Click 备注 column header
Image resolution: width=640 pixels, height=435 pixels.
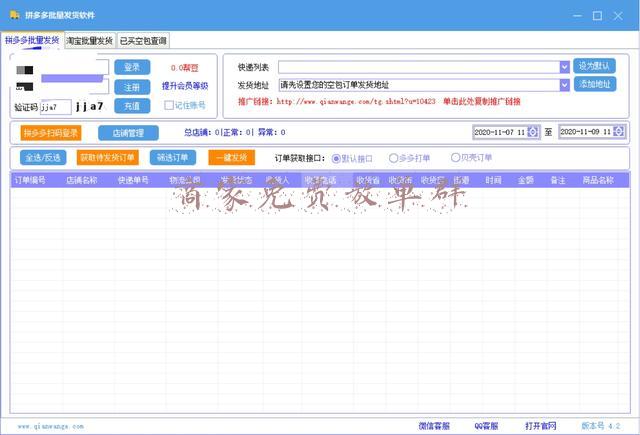(x=558, y=180)
